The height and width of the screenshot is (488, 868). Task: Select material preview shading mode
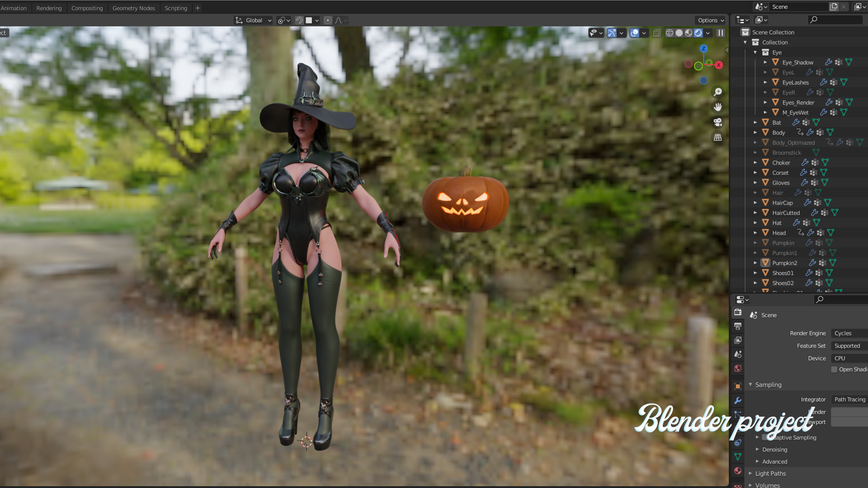689,33
